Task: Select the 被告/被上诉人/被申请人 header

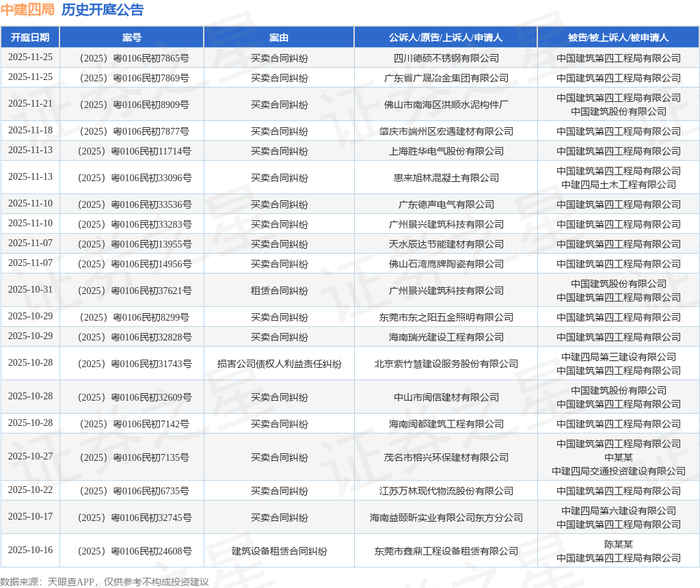Action: [618, 38]
